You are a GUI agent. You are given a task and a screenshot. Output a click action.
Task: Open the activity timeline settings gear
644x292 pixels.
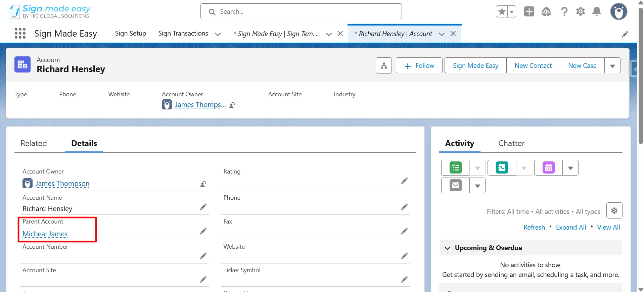pyautogui.click(x=614, y=210)
